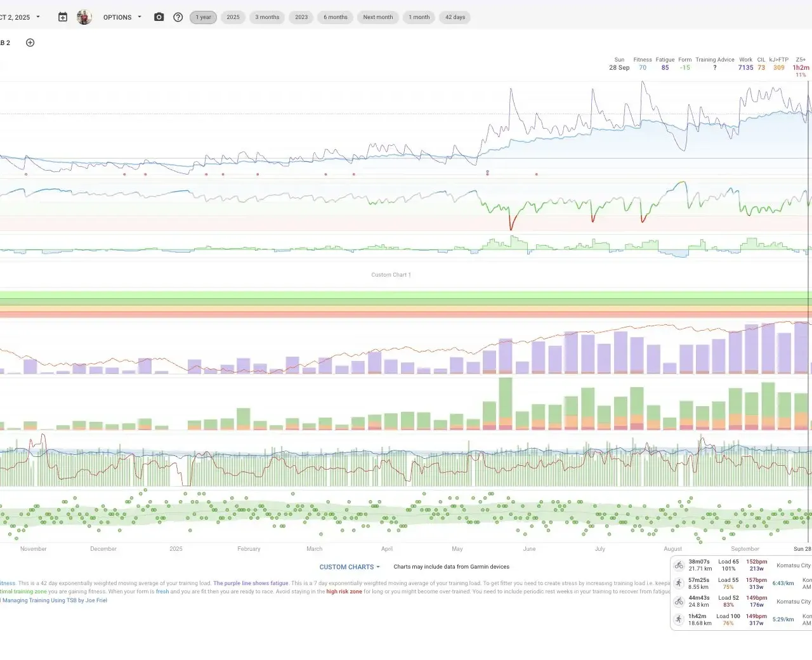The height and width of the screenshot is (660, 812).
Task: Open the 57m25s running activity icon
Action: (679, 583)
